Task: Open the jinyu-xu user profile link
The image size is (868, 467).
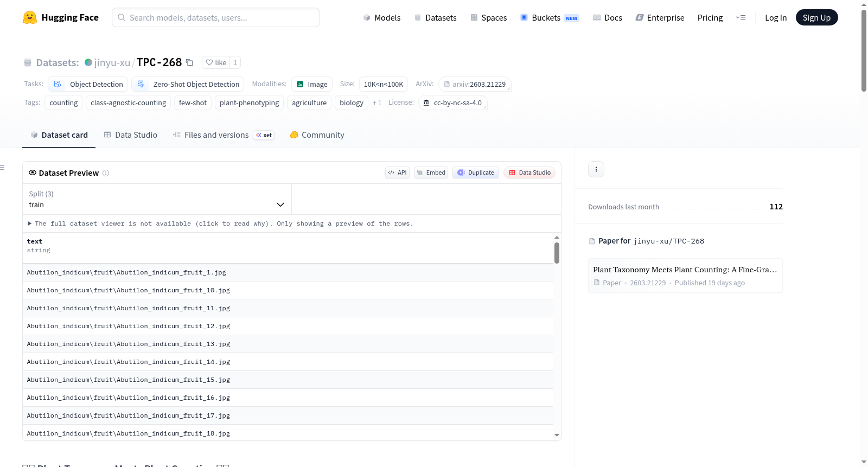Action: coord(112,62)
